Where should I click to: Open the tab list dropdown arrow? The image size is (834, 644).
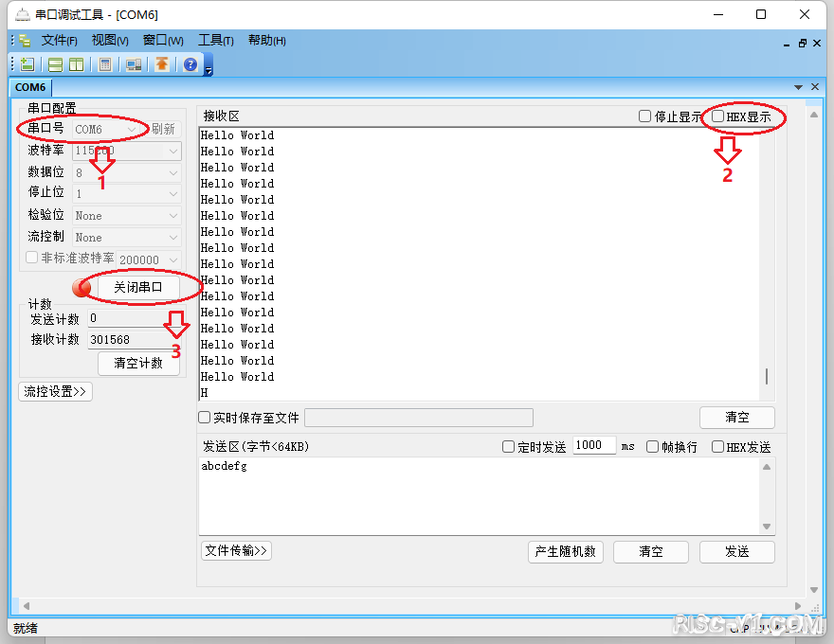[798, 86]
